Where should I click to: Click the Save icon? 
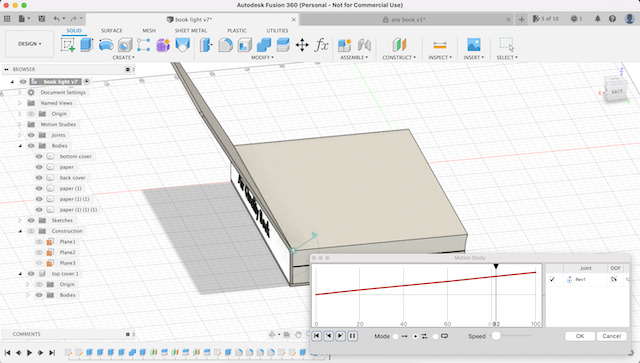42,19
